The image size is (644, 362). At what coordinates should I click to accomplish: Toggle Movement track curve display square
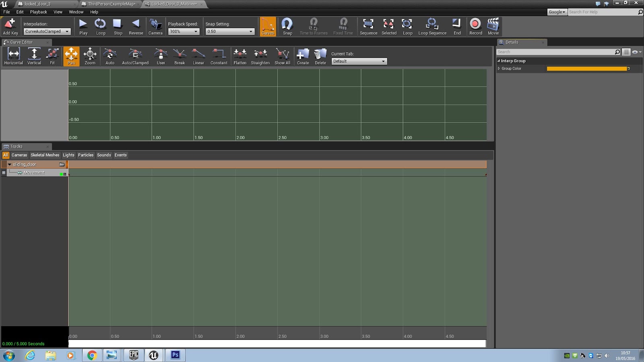tap(65, 174)
